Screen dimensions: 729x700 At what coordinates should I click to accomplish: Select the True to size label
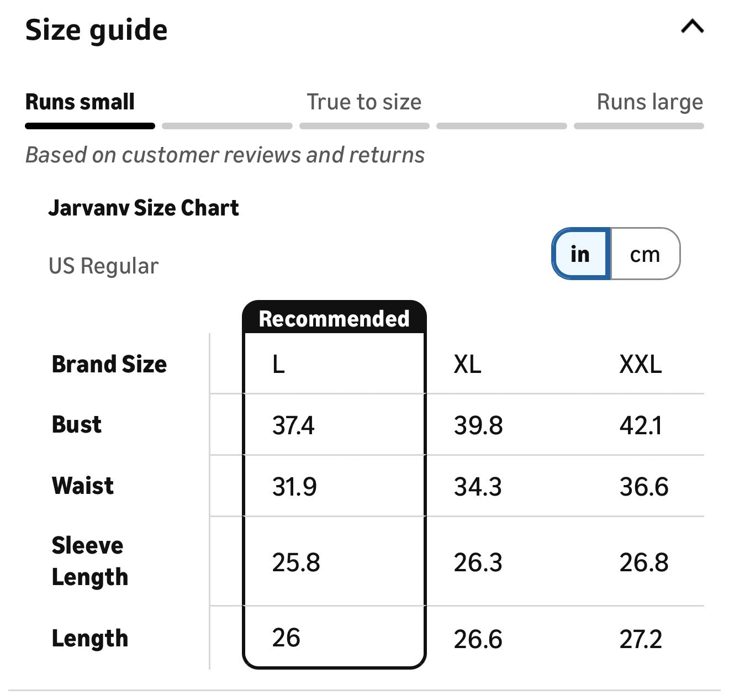[x=364, y=102]
